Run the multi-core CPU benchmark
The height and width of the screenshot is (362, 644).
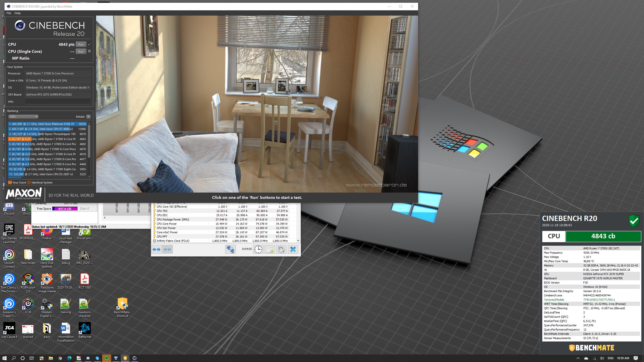[81, 44]
